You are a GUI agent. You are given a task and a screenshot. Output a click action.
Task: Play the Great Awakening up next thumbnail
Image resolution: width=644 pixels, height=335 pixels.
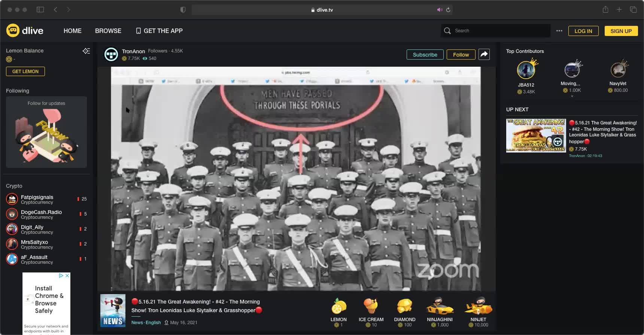(536, 135)
